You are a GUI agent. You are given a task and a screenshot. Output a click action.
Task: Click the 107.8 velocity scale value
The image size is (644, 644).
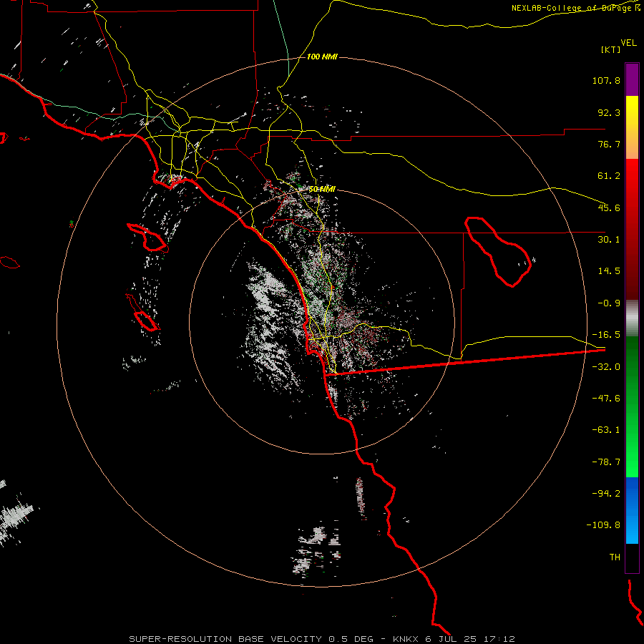[606, 80]
